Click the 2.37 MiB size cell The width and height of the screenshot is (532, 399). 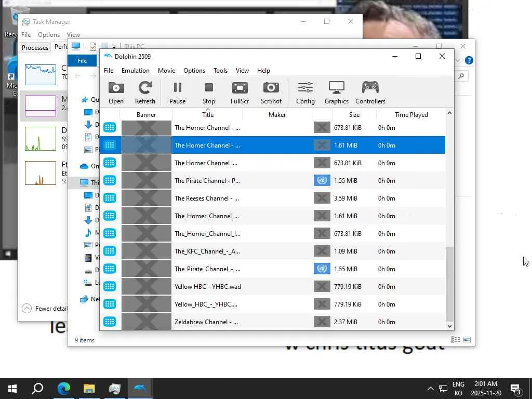click(345, 322)
